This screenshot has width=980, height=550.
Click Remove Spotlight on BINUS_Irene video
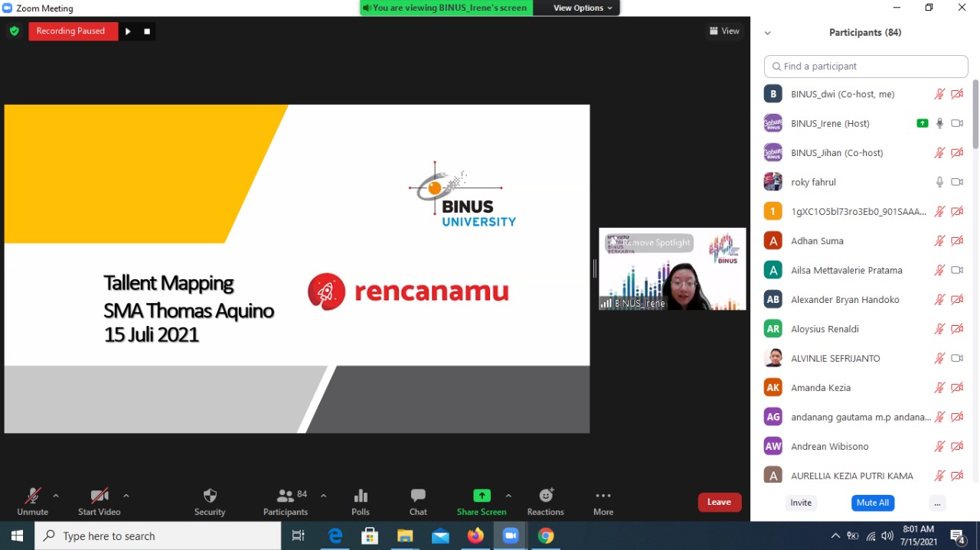tap(651, 242)
